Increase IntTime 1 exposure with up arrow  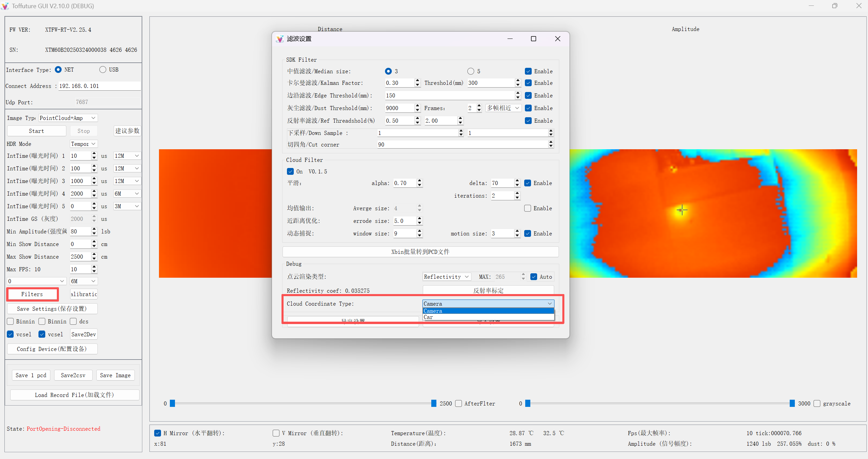tap(94, 154)
